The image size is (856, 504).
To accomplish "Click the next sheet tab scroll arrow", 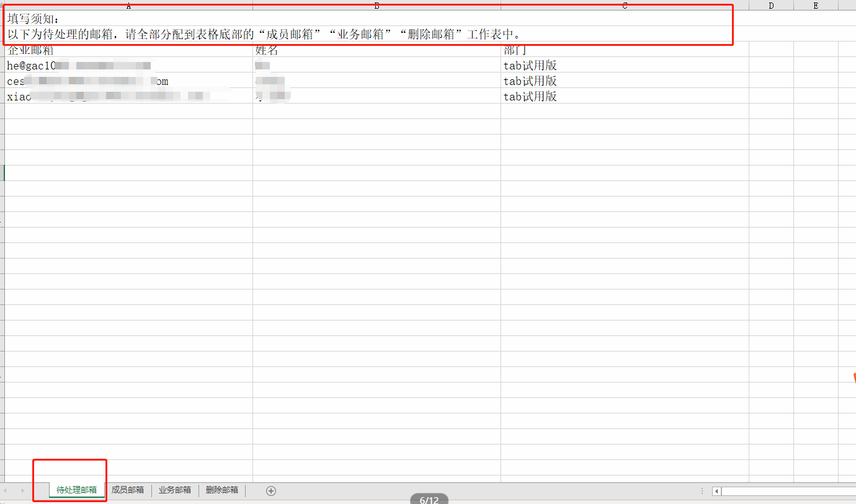I will pyautogui.click(x=23, y=490).
